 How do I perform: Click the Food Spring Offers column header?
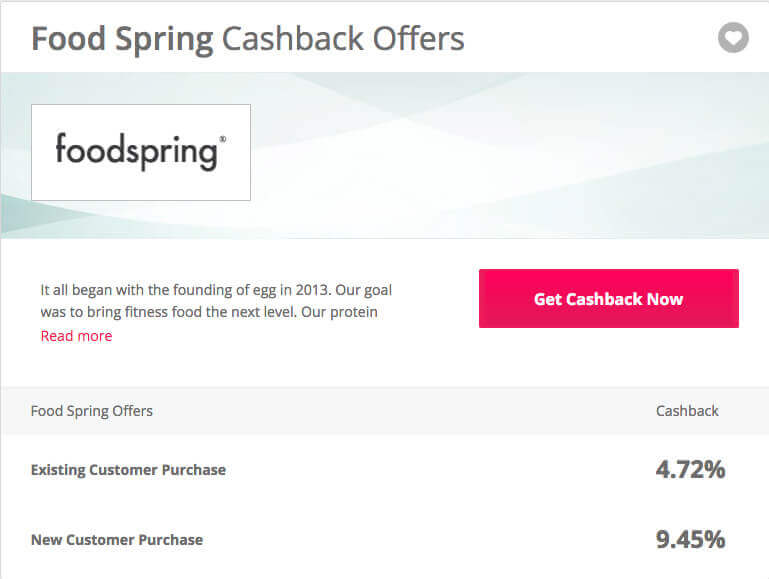click(x=92, y=411)
